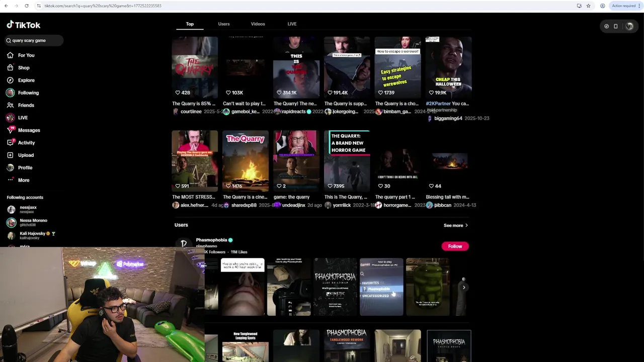This screenshot has width=644, height=362.
Task: Open the Phasmophobia 2026 roadmap Kinetic thumbnail
Action: point(335,287)
